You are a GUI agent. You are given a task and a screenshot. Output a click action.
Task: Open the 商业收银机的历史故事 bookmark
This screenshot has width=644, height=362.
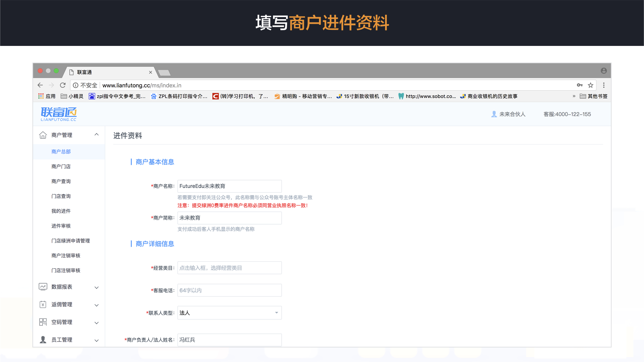[489, 96]
